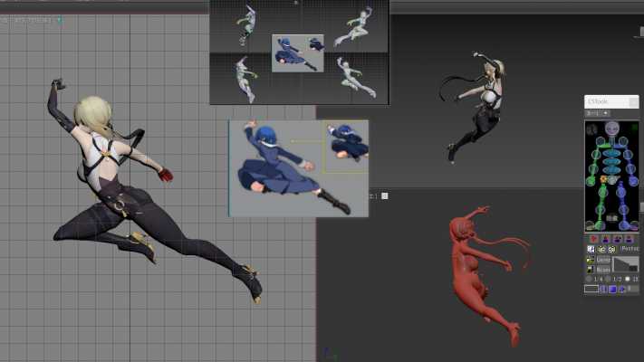
Task: Click the paste posture icon
Action: coord(601,249)
